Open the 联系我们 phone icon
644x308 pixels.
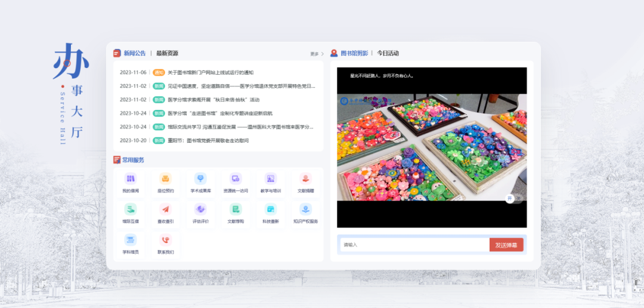tap(166, 240)
